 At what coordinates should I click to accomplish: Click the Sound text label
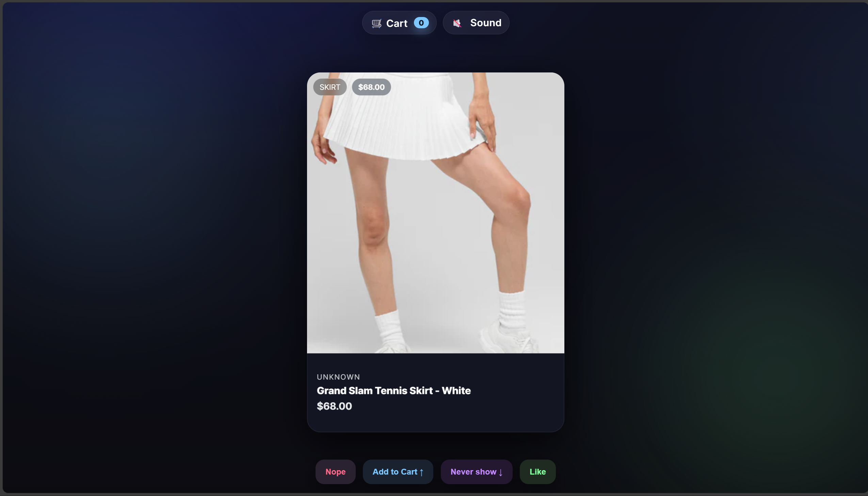coord(486,23)
